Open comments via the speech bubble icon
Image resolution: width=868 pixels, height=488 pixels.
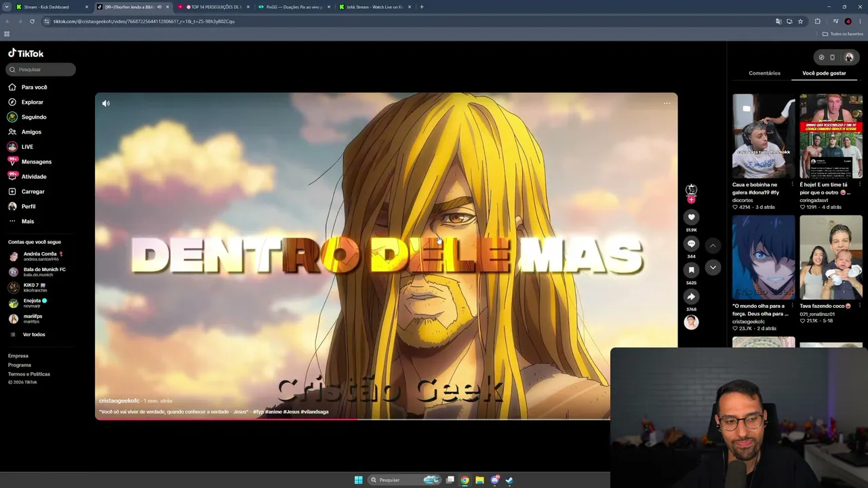pos(691,243)
